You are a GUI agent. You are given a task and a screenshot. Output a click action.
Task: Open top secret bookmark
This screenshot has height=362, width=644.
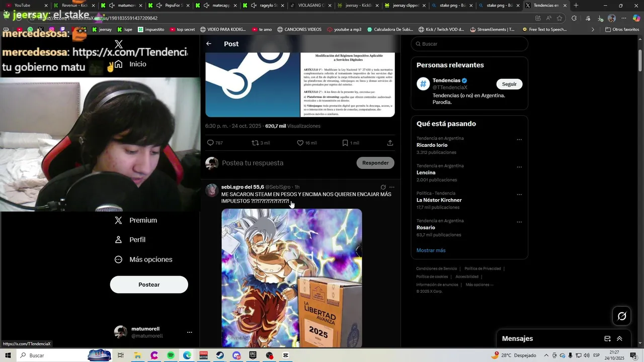182,29
